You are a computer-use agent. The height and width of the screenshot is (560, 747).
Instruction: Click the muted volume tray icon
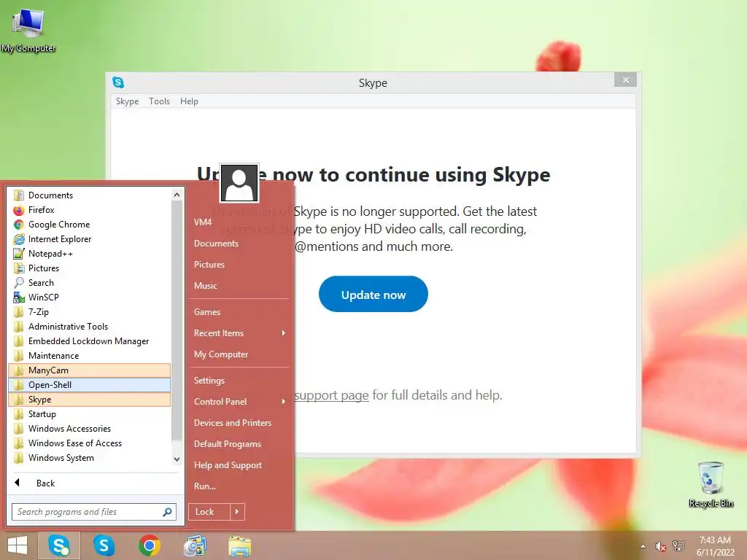coord(660,546)
